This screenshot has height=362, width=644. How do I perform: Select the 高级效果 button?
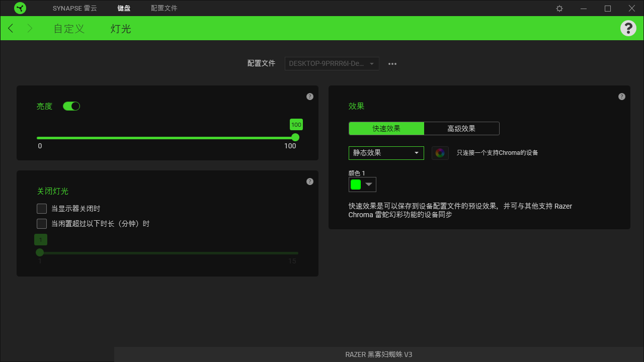461,129
